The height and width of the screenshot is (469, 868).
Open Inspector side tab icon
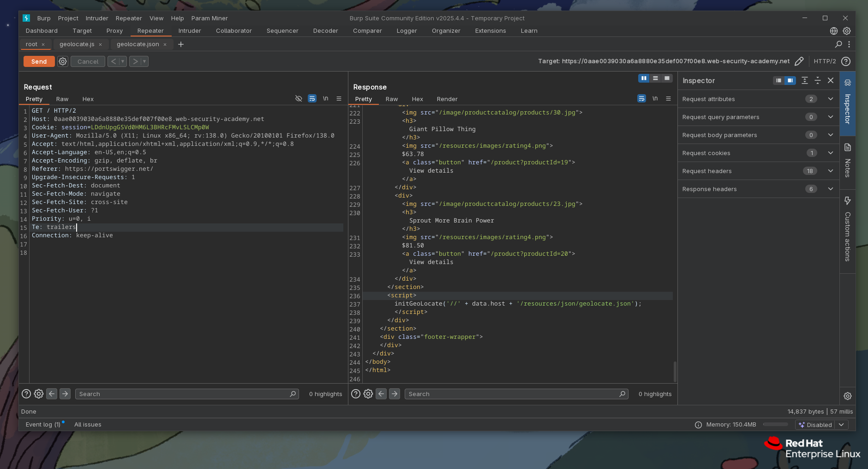(848, 83)
